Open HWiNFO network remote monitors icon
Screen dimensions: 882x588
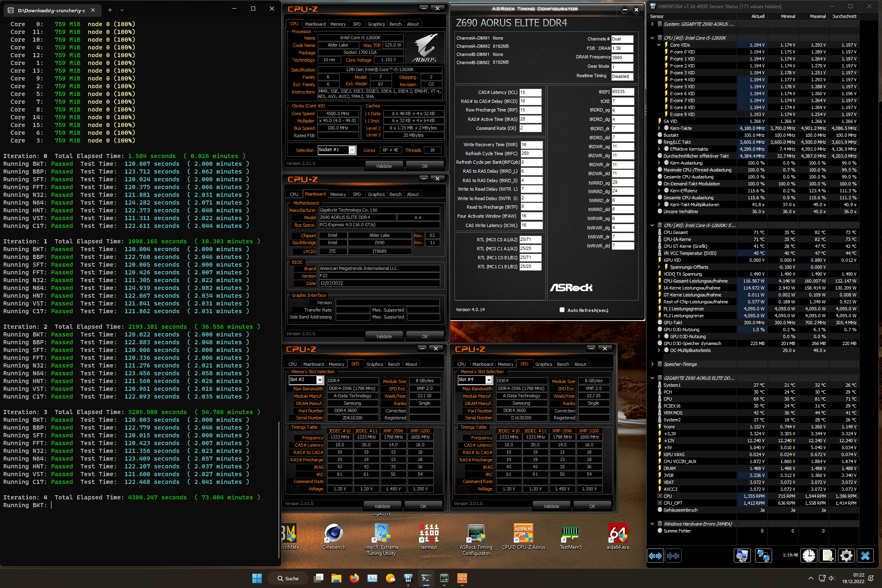point(763,556)
